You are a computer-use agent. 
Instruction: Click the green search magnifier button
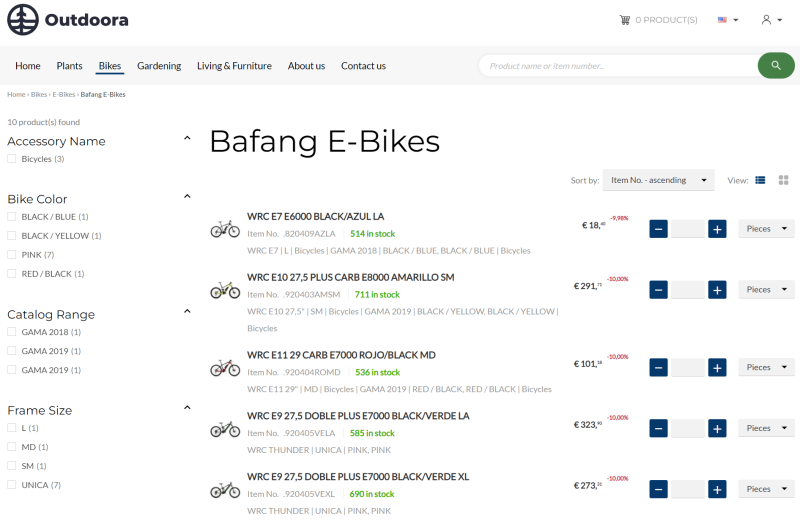click(x=776, y=65)
